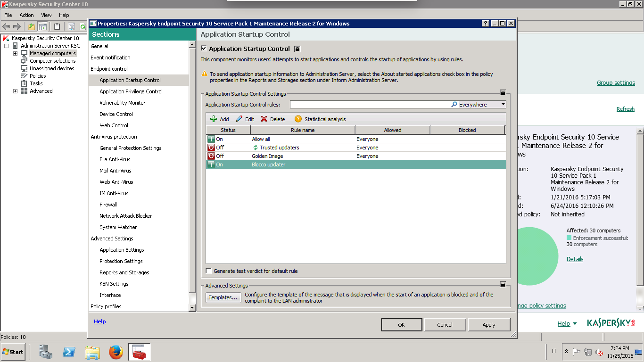Viewport: 644px width, 362px height.
Task: Click the muted speaker volume tray icon
Action: [x=599, y=352]
